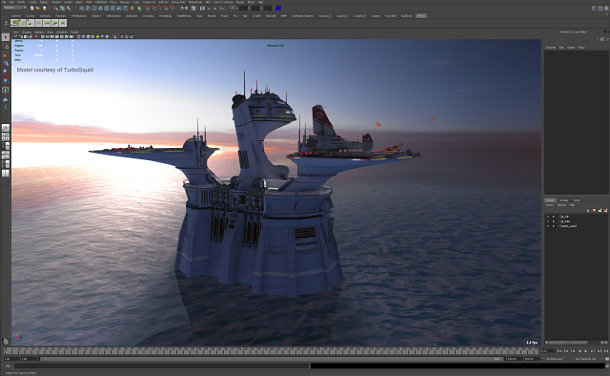The image size is (610, 376).
Task: Toggle wireframe display in panel toolbar
Action: 79,37
